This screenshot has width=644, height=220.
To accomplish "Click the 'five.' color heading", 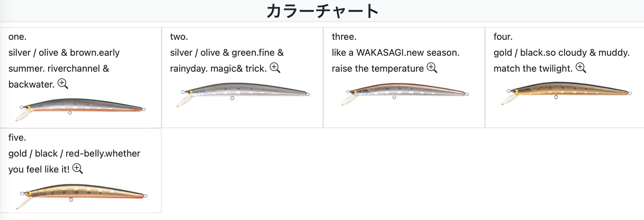I will 17,137.
